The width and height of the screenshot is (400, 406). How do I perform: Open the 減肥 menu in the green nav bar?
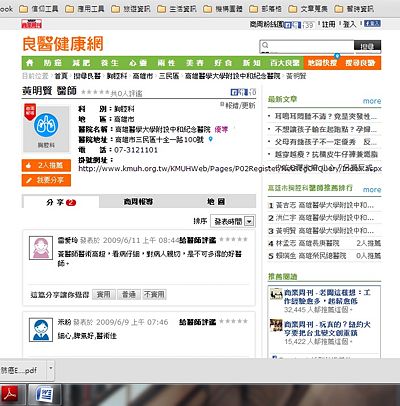(x=81, y=63)
